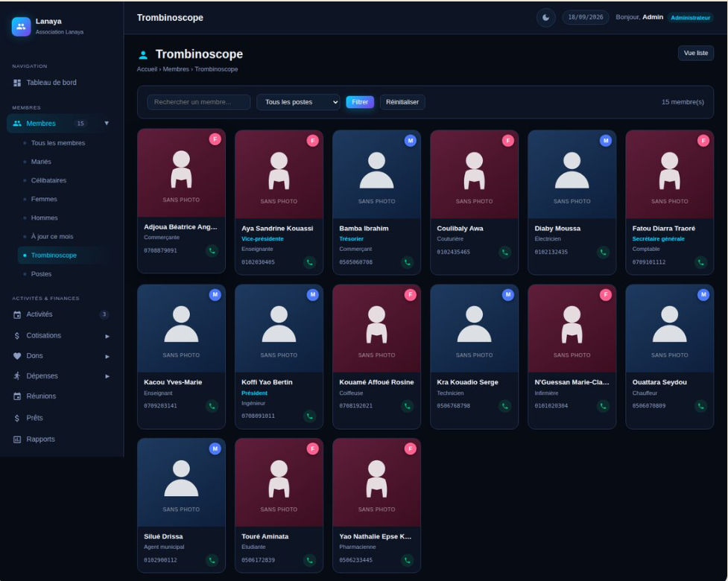Collapse the Membres submenu arrow
The width and height of the screenshot is (728, 581).
click(107, 124)
